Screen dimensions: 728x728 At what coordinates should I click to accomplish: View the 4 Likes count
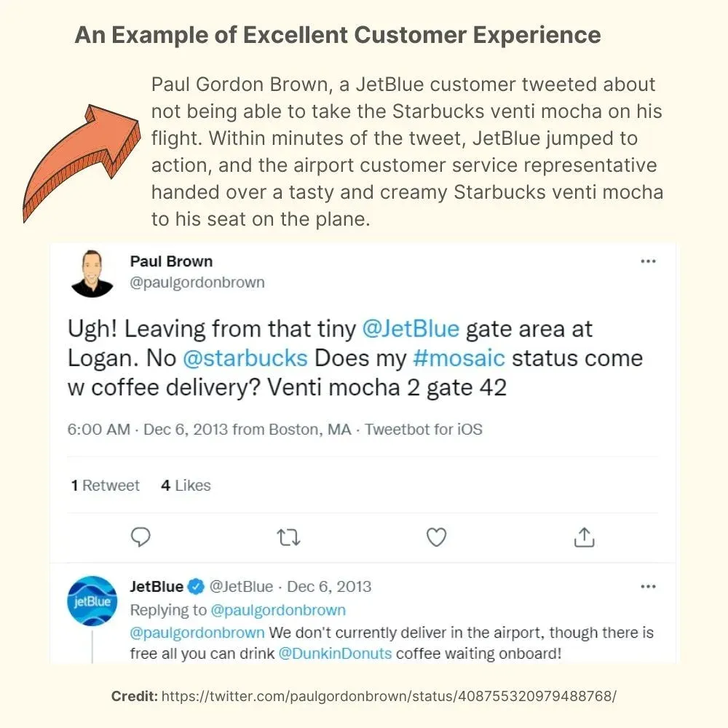coord(185,485)
